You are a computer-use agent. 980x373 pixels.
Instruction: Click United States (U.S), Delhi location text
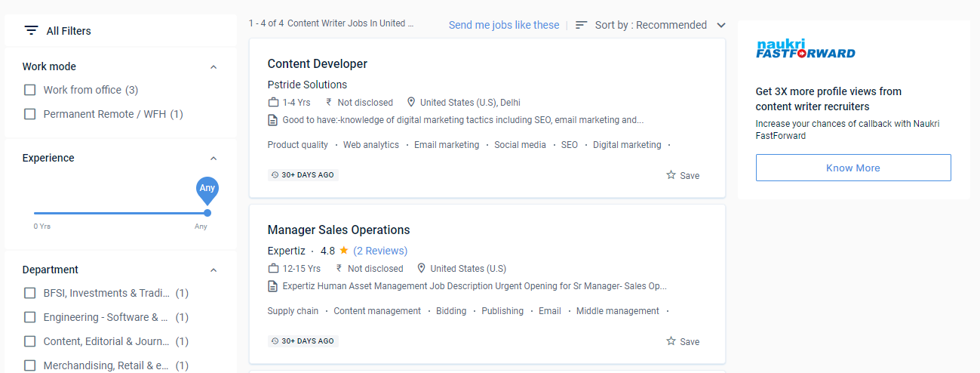pyautogui.click(x=470, y=103)
